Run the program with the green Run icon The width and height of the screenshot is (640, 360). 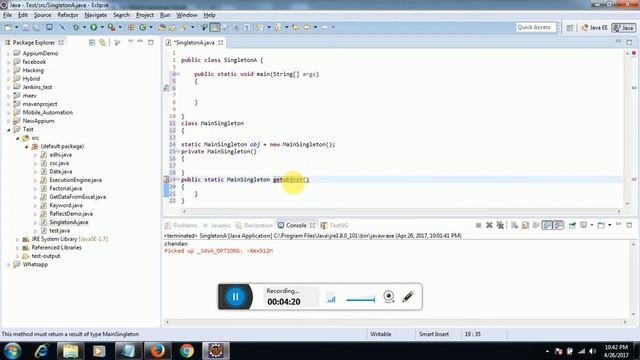[x=93, y=27]
